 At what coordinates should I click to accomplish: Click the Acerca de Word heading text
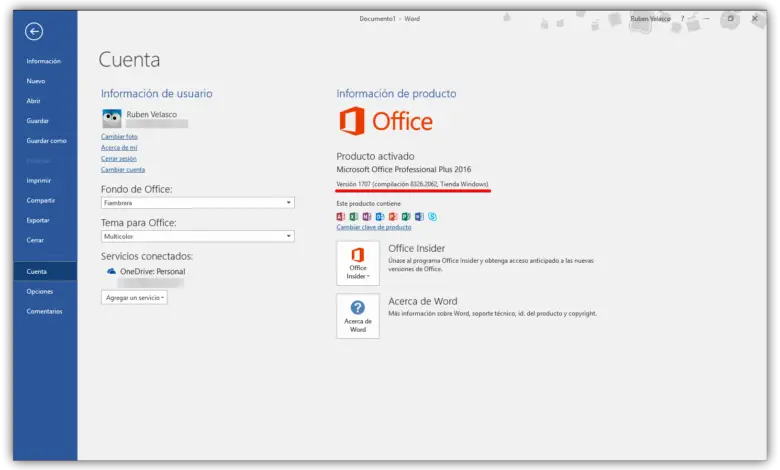422,301
